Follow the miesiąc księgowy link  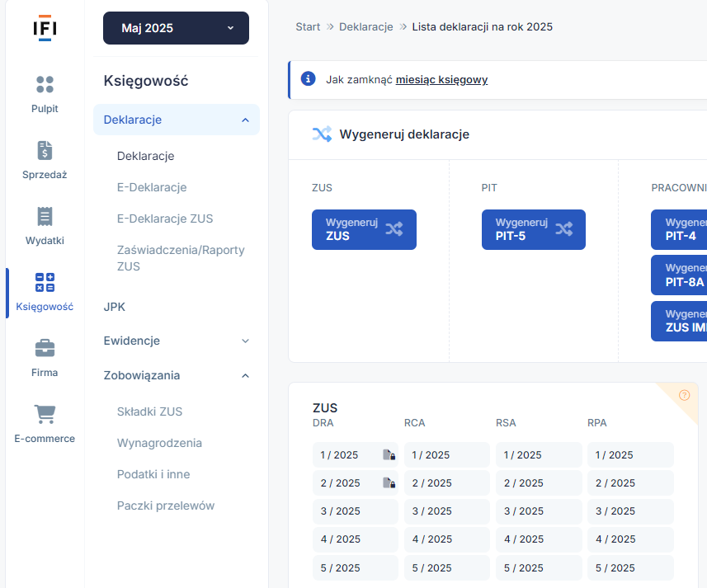pos(441,80)
